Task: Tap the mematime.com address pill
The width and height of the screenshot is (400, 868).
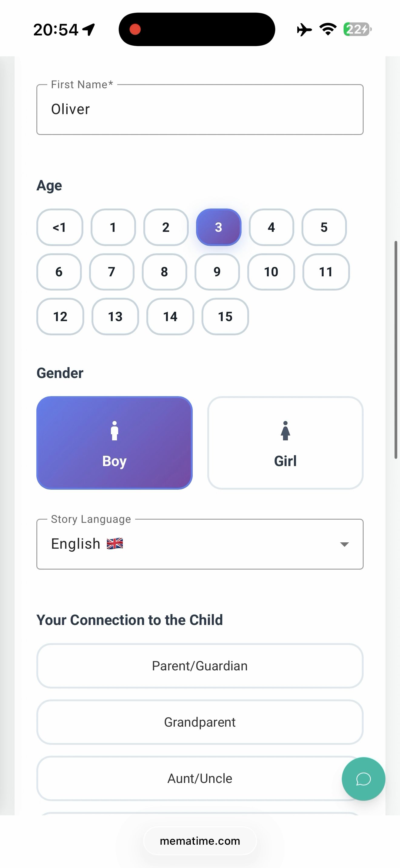Action: (x=200, y=841)
